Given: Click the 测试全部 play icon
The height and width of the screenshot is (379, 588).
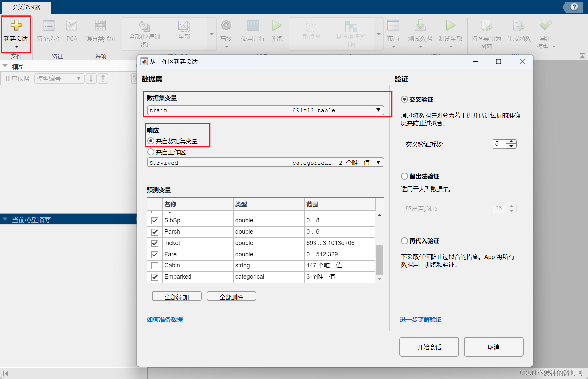Looking at the screenshot, I should 450,25.
